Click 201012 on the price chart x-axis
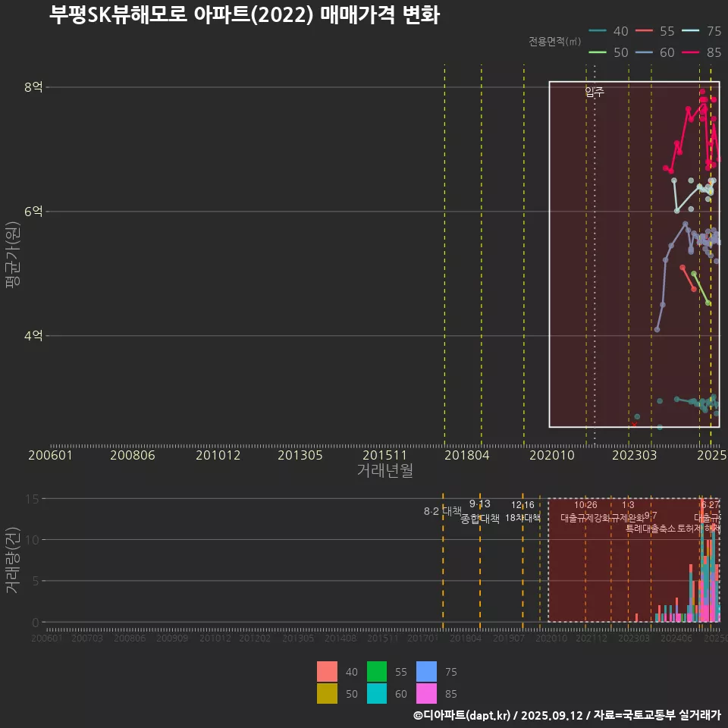The width and height of the screenshot is (728, 728). click(218, 455)
